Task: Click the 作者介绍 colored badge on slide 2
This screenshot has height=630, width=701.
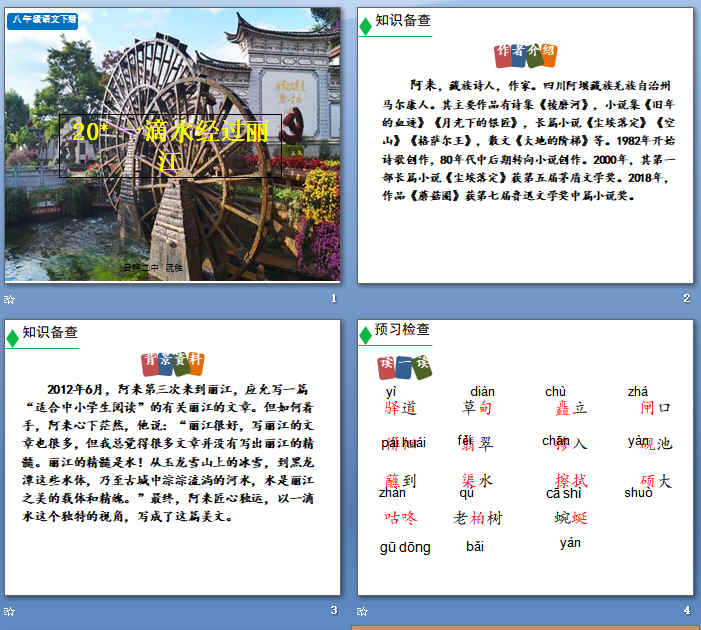Action: (x=525, y=55)
